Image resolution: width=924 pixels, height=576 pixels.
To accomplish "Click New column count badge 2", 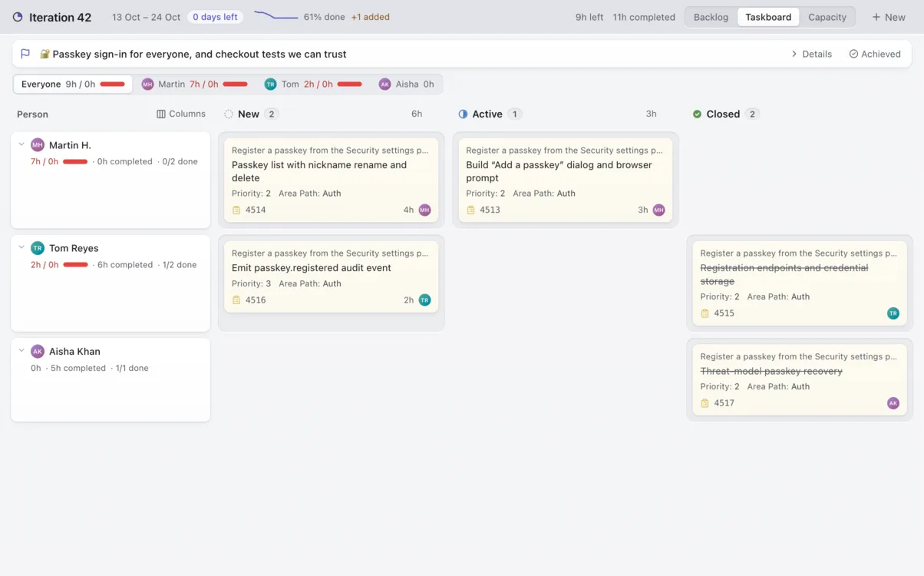I will click(x=272, y=114).
